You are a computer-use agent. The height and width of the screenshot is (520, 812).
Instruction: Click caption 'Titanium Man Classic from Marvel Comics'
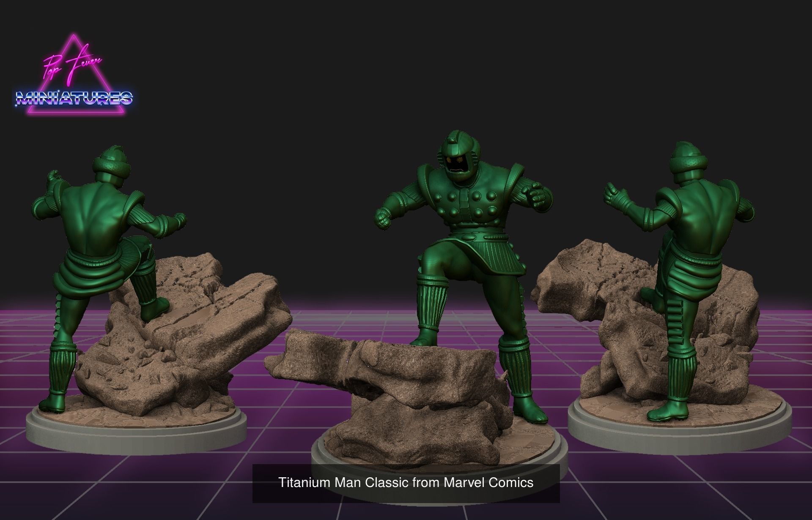pos(406,482)
